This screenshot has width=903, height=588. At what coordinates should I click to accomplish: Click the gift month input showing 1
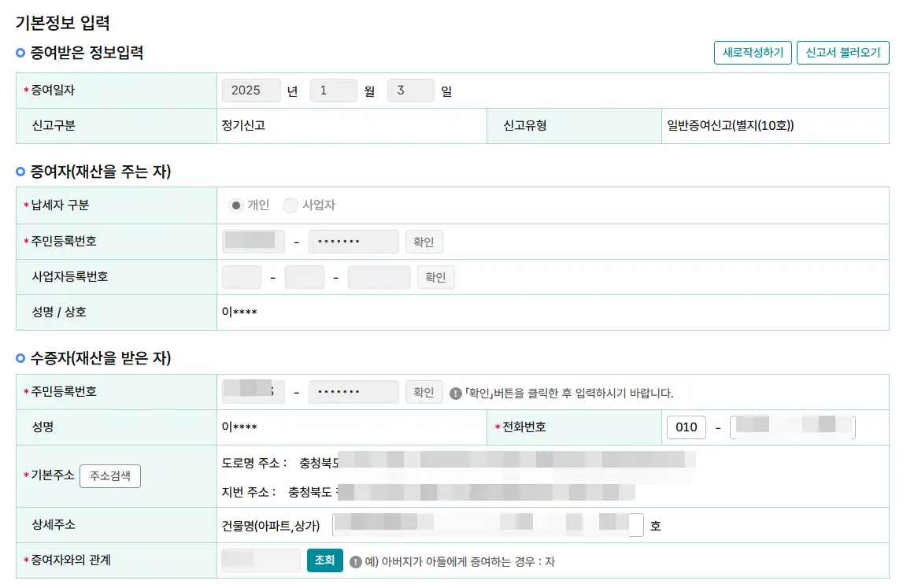pyautogui.click(x=333, y=90)
